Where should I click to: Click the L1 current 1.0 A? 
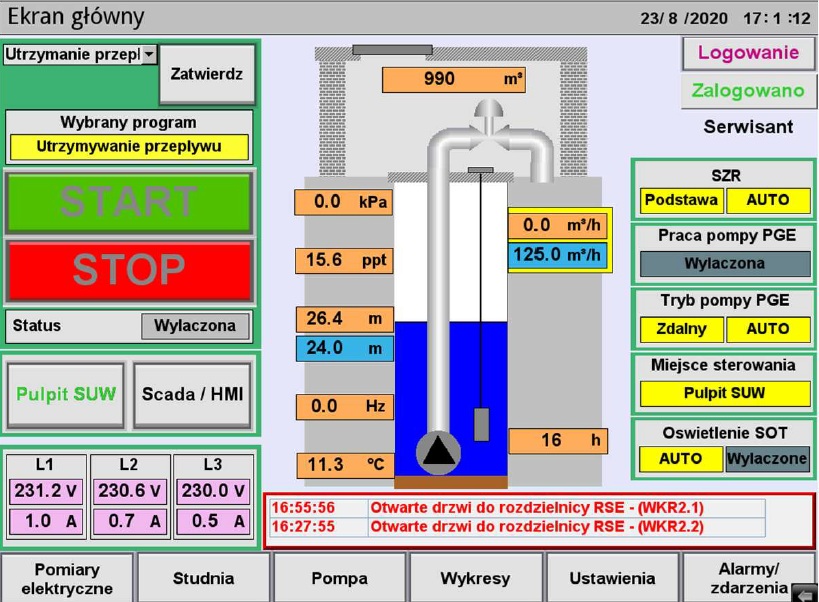point(45,522)
